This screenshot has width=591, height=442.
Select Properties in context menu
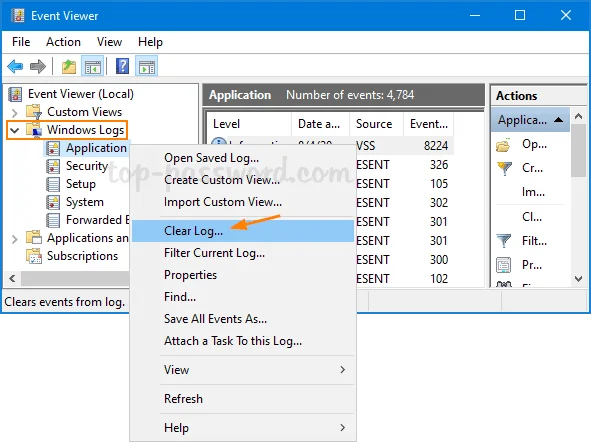coord(242,275)
